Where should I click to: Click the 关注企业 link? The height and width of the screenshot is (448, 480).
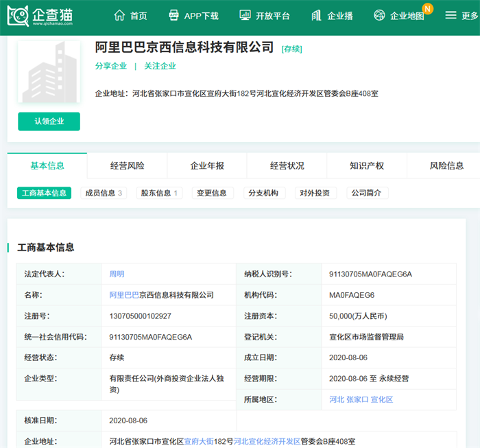click(160, 66)
